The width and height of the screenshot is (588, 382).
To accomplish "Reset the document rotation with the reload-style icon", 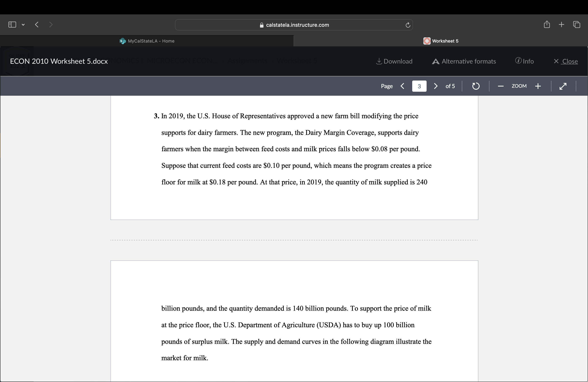I will click(x=476, y=86).
